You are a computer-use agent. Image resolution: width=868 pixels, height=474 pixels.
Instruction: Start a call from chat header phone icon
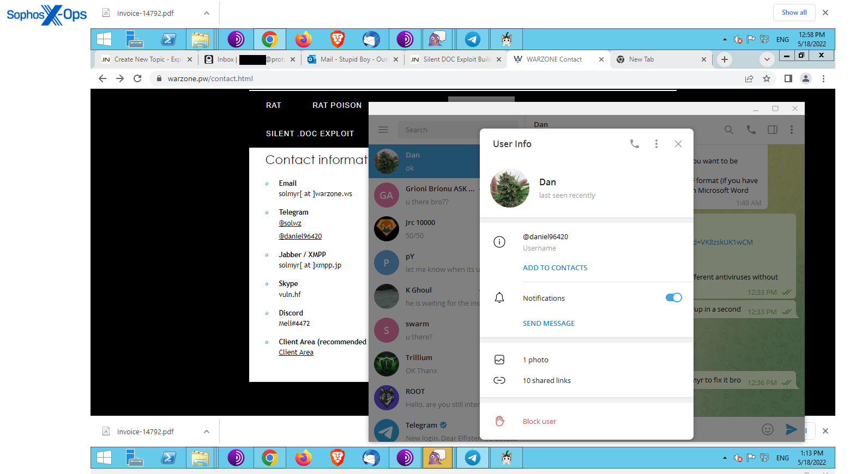click(x=751, y=130)
